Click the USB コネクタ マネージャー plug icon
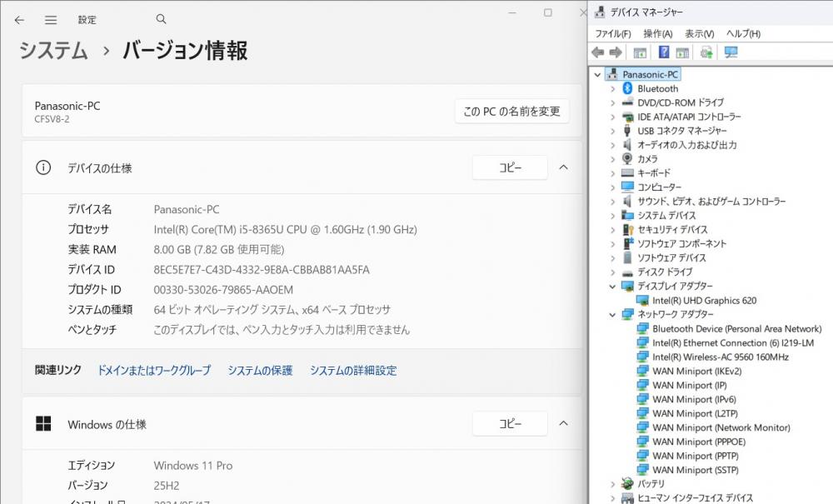Viewport: 833px width, 504px height. click(x=627, y=130)
